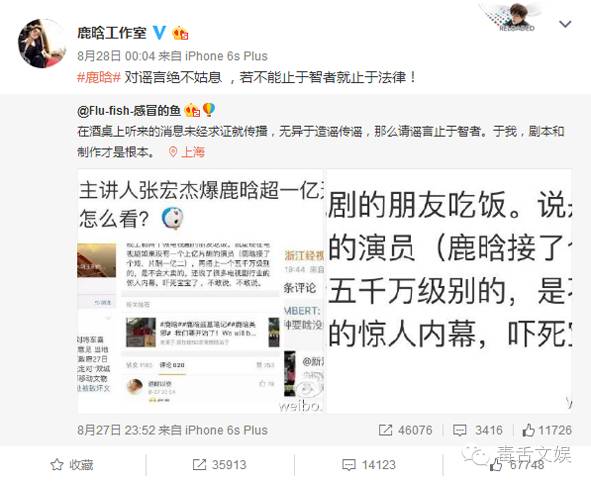
Task: Enlarge the left attached screenshot image
Action: (x=200, y=291)
